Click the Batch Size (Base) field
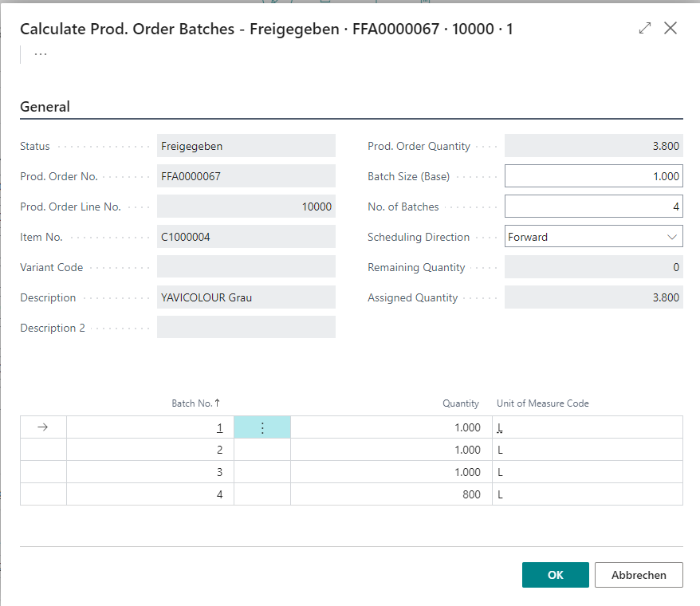700x606 pixels. [x=593, y=176]
